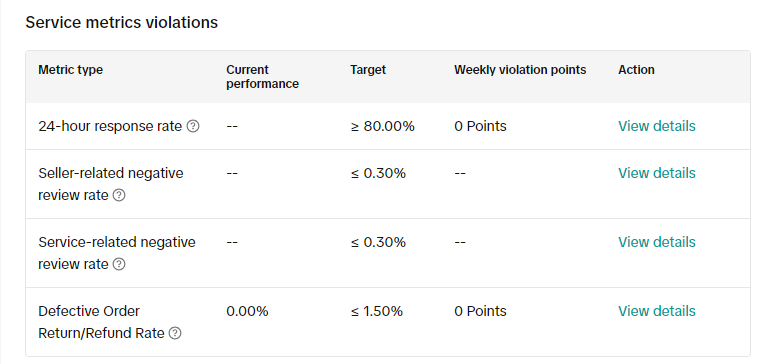The image size is (764, 364).
Task: Select the Action column header
Action: click(636, 70)
